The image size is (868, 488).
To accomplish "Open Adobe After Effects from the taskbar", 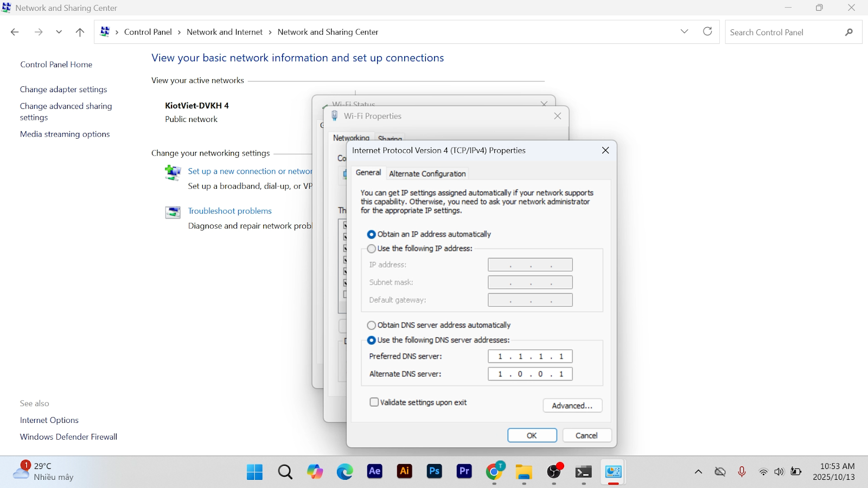I will [x=374, y=471].
